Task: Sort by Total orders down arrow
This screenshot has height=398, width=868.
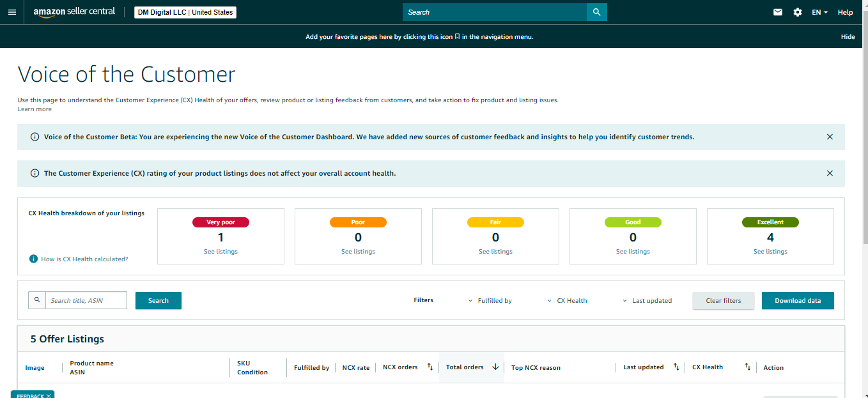Action: [495, 367]
